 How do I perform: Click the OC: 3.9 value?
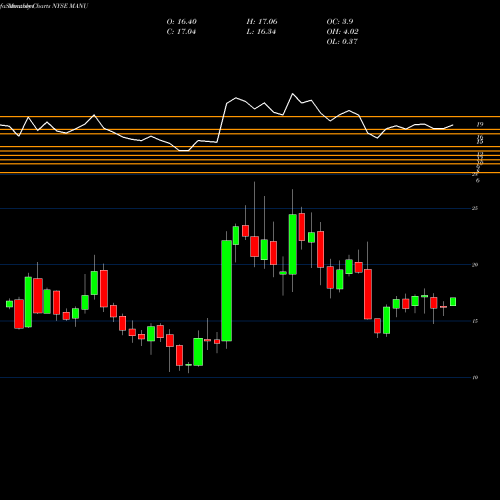tap(340, 22)
